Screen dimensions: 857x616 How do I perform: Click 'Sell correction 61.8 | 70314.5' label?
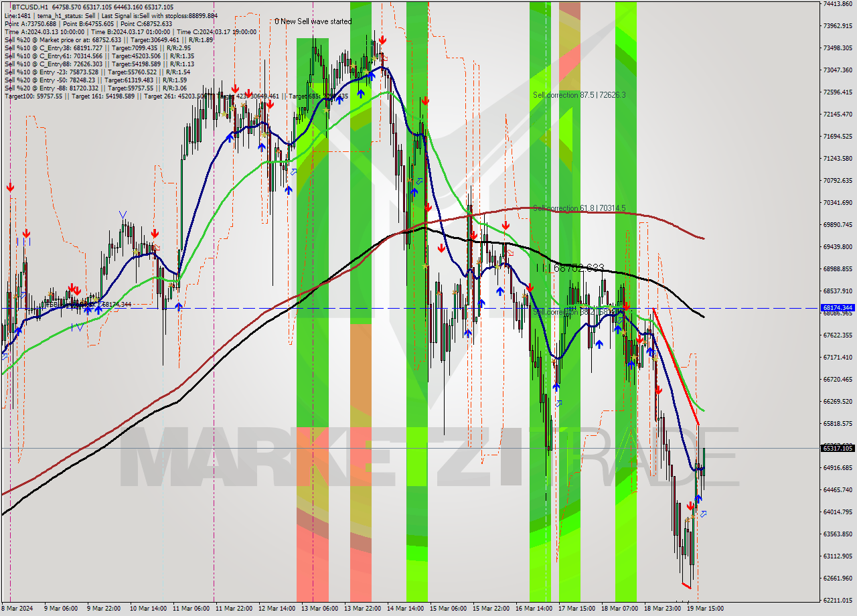[x=579, y=208]
